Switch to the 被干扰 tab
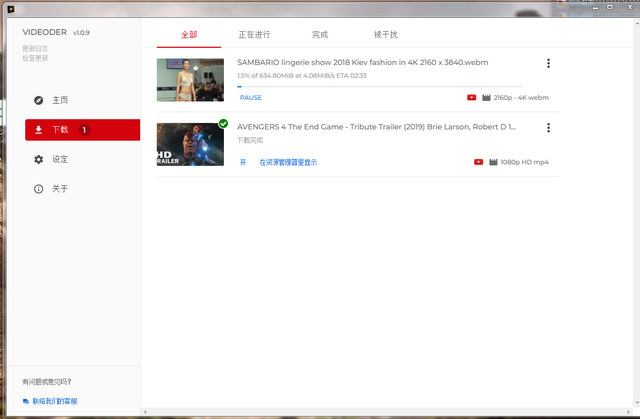The height and width of the screenshot is (419, 640). [x=386, y=35]
